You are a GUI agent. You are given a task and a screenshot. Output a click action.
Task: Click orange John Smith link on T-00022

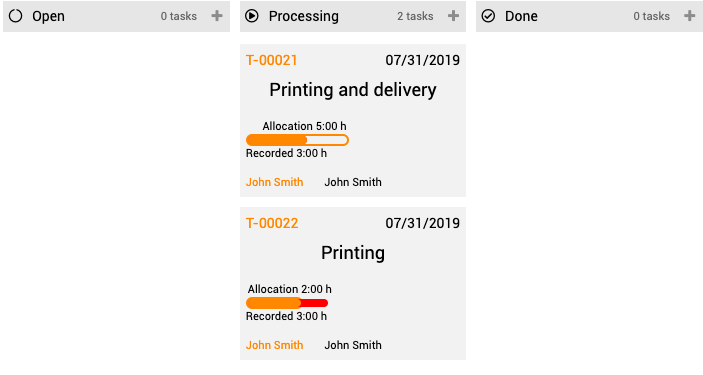274,345
